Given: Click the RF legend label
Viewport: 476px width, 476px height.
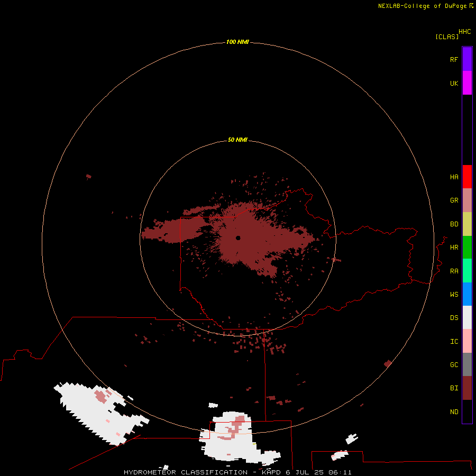Looking at the screenshot, I should point(454,59).
